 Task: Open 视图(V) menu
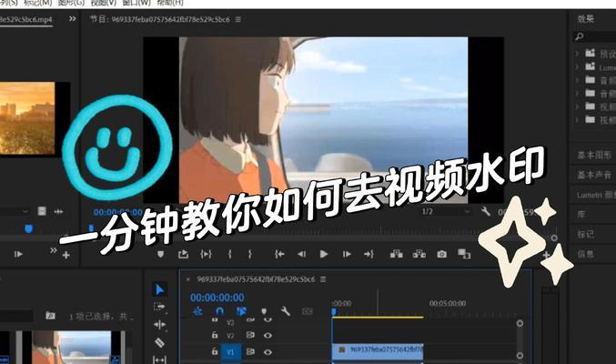pyautogui.click(x=104, y=3)
